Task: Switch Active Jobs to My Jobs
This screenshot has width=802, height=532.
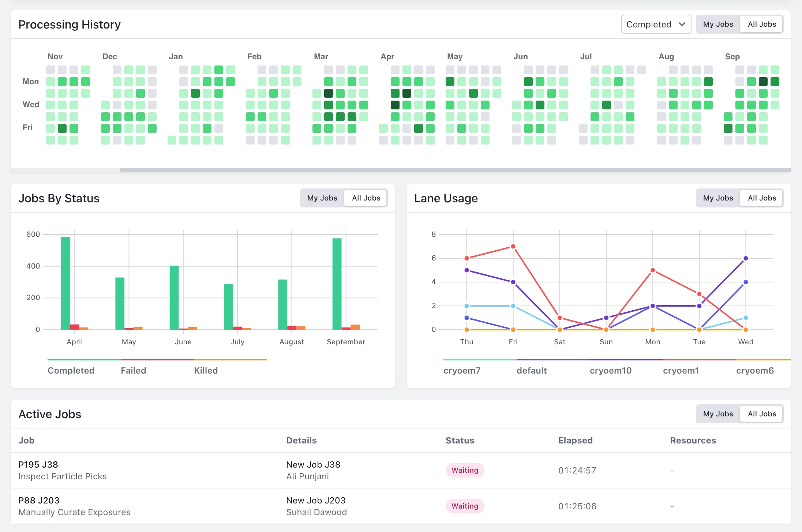Action: pyautogui.click(x=718, y=414)
